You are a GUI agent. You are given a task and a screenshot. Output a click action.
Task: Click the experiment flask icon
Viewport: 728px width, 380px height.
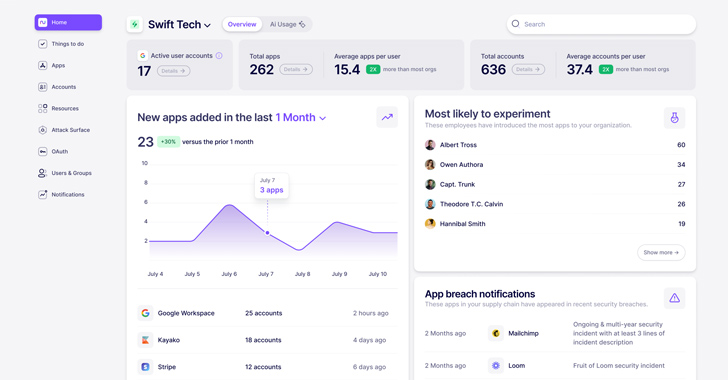pyautogui.click(x=674, y=118)
